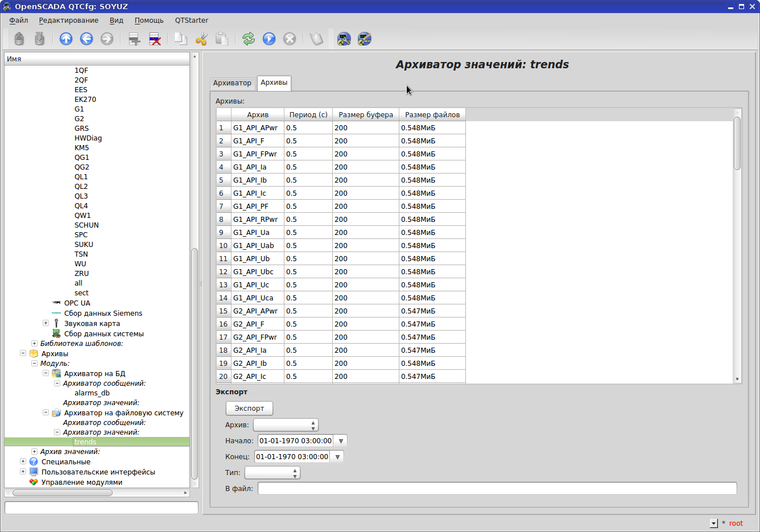Open the Архив export combo box
This screenshot has width=760, height=532.
click(x=285, y=425)
